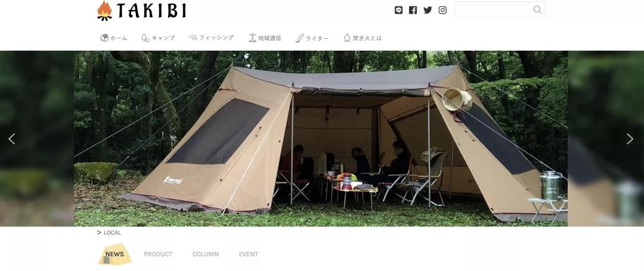
Task: Open the 焚き火とは menu item
Action: click(363, 38)
